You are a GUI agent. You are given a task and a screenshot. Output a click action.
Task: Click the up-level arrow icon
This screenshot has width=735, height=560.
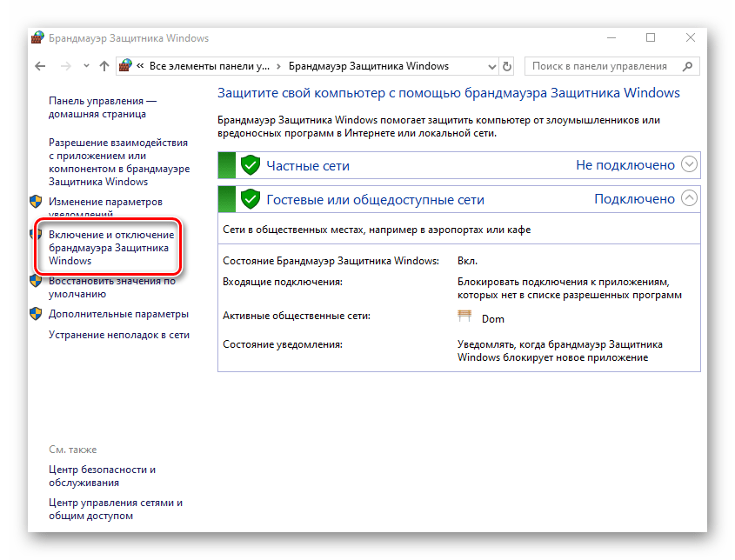[104, 66]
